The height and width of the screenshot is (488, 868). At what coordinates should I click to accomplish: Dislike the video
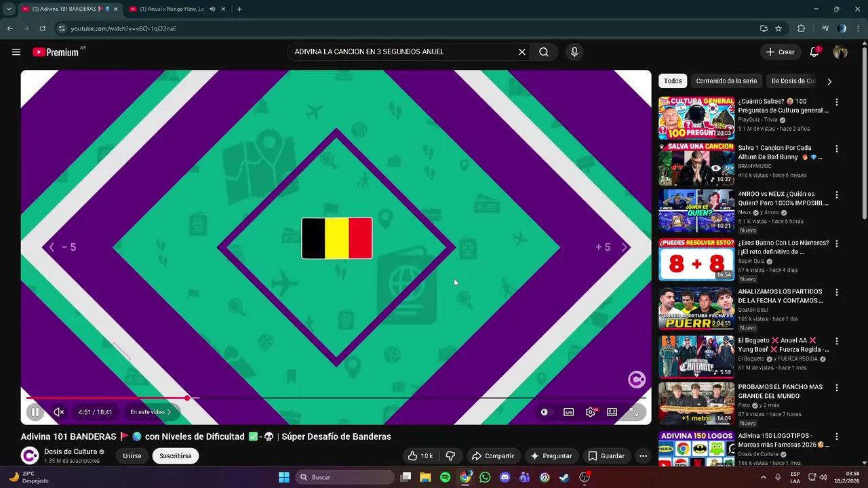coord(450,456)
